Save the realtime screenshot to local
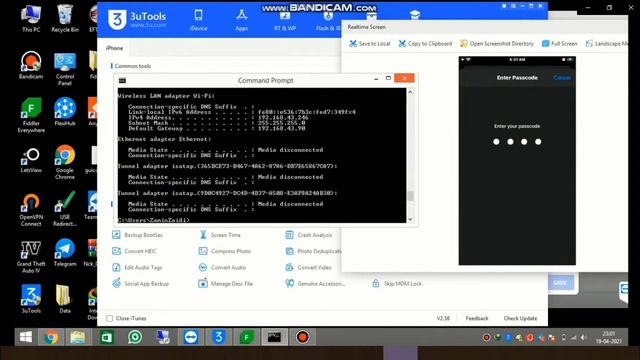The image size is (640, 360). click(369, 44)
